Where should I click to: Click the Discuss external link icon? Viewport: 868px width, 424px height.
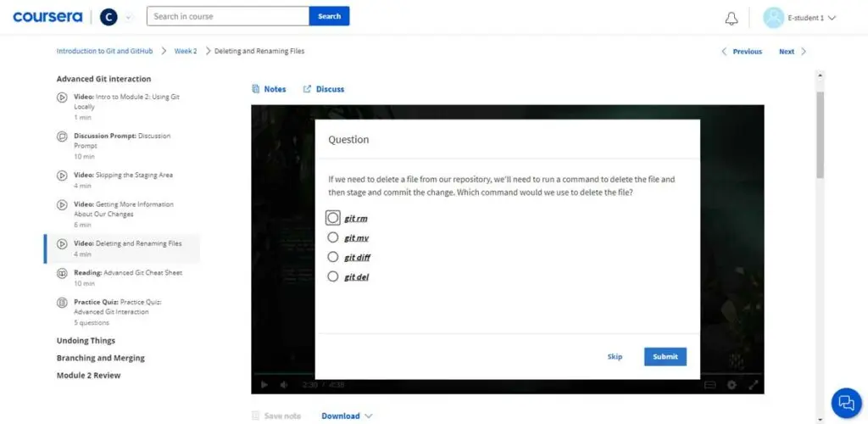click(x=307, y=89)
